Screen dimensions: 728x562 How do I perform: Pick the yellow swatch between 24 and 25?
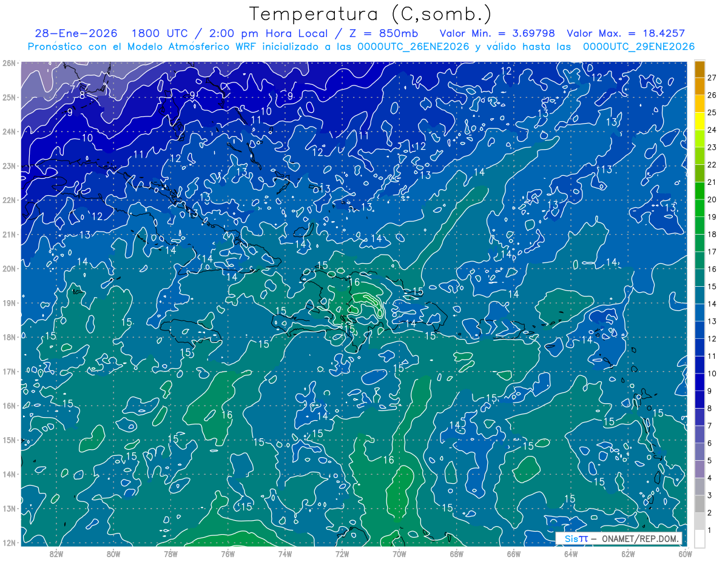(x=700, y=121)
